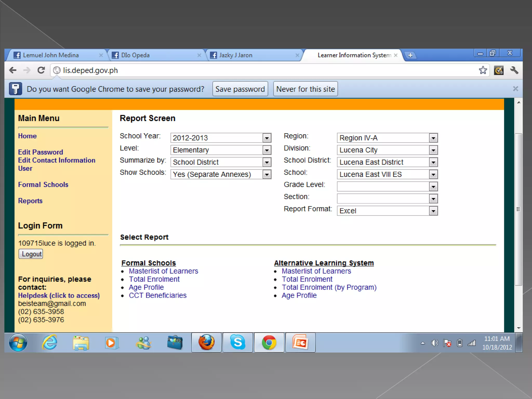Open Windows Explorer folder in taskbar
The width and height of the screenshot is (532, 399).
81,343
